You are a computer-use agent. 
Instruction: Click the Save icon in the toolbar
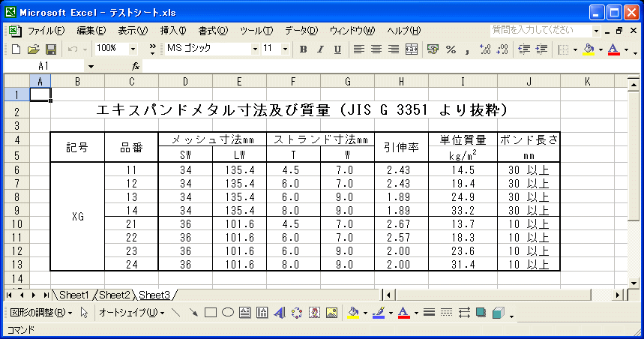click(51, 49)
